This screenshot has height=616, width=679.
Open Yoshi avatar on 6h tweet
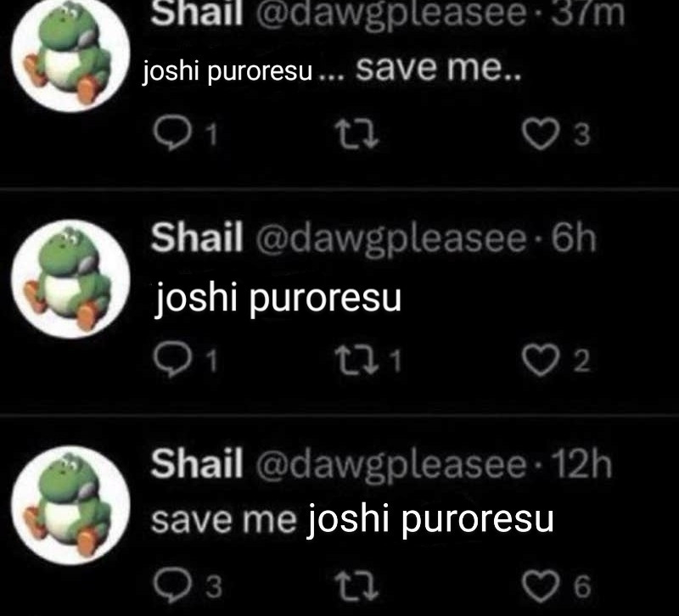coord(70,279)
